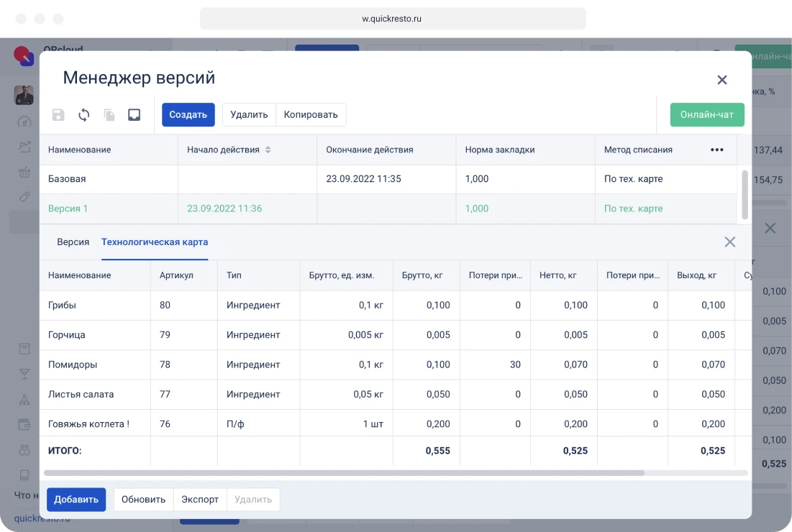Click the Копировать button

click(311, 115)
